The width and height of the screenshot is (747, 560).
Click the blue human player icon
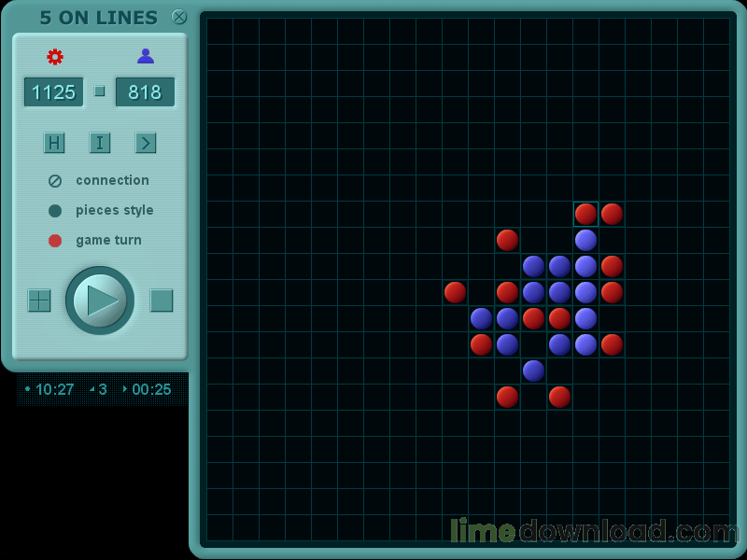pos(146,56)
